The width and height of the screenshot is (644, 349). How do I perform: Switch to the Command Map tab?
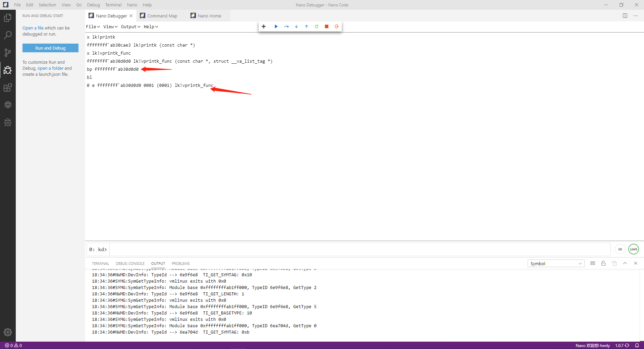(x=162, y=16)
